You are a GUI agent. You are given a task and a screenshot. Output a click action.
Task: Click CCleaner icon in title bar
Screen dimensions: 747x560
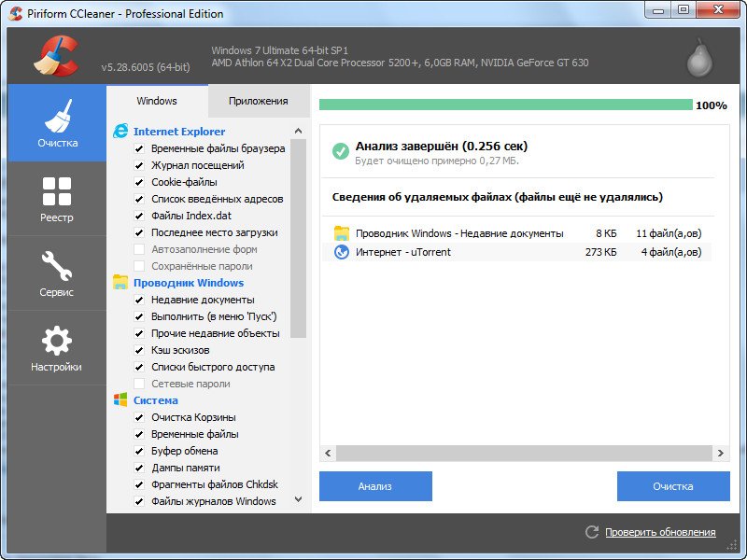pyautogui.click(x=15, y=13)
